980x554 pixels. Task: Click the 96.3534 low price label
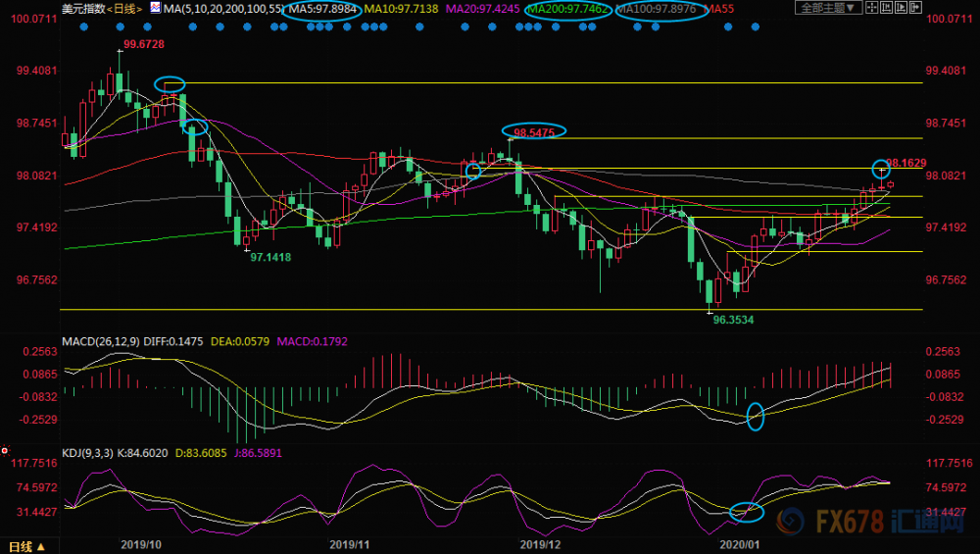pos(733,320)
